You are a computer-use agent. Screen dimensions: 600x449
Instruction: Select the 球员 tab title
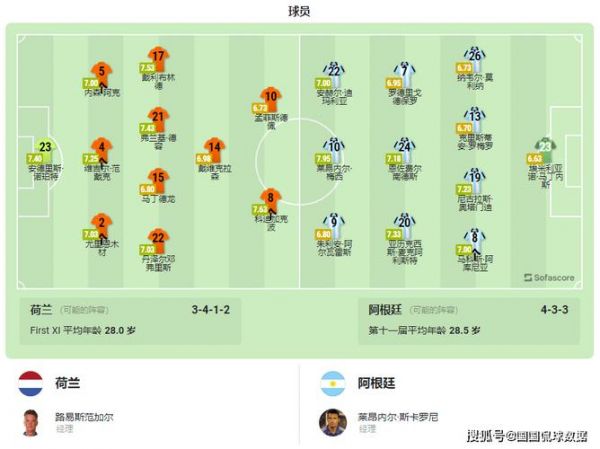pyautogui.click(x=299, y=11)
